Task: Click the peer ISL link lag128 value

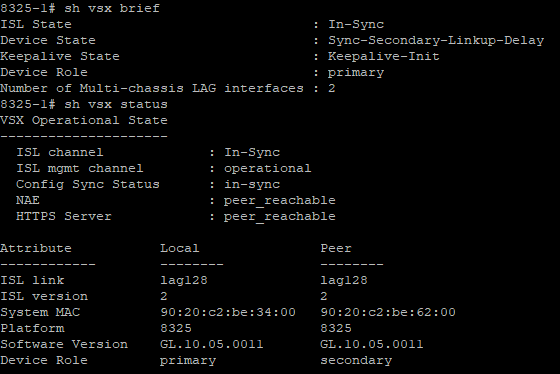Action: [x=344, y=280]
